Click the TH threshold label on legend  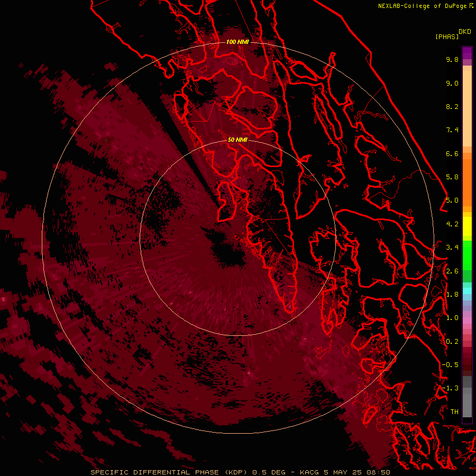454,412
